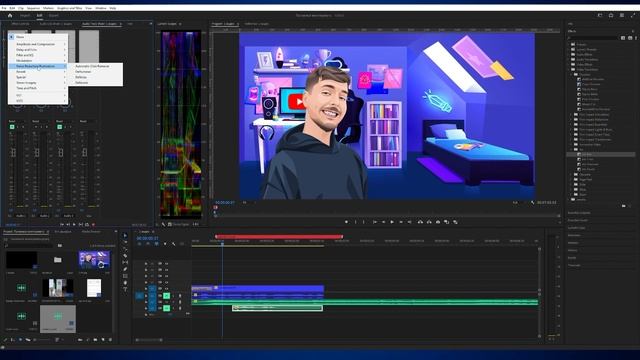Click the full screen icon in header bar
640x360 pixels.
pyautogui.click(x=632, y=16)
